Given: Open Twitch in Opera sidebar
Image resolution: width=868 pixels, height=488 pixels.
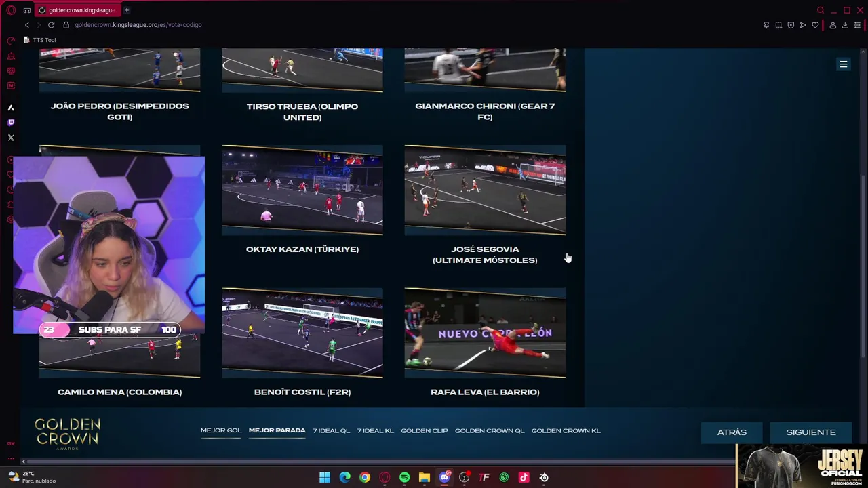Looking at the screenshot, I should (x=11, y=123).
